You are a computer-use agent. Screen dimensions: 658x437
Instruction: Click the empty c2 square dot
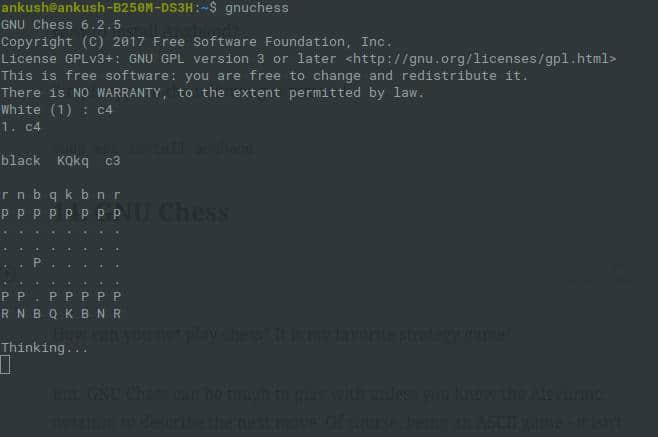37,300
